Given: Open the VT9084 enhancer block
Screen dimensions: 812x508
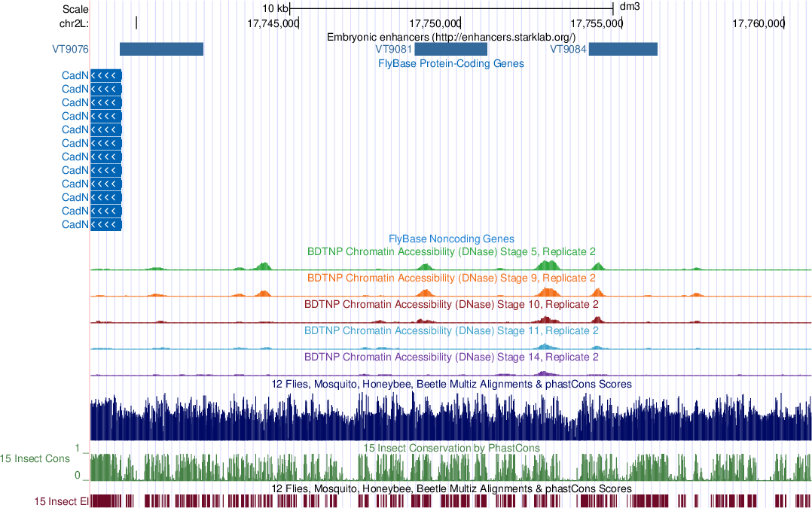Looking at the screenshot, I should 622,49.
